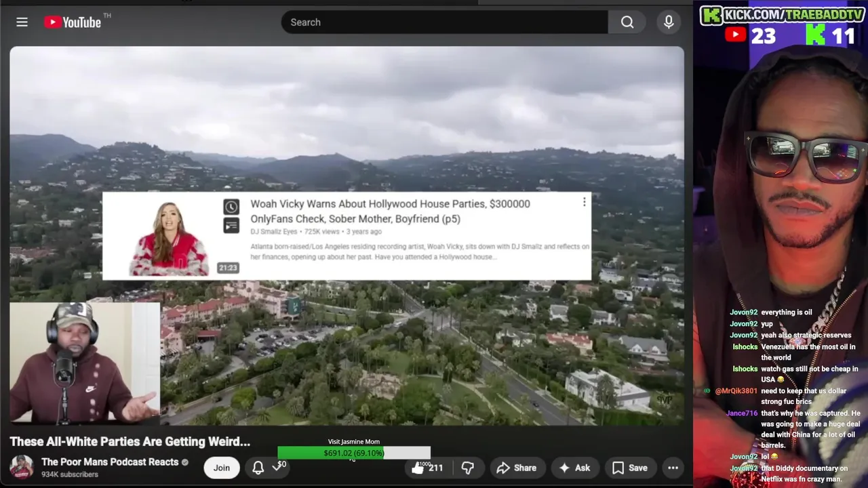Click the 934K subscribers text
Screen dimensions: 868x488
coord(70,474)
